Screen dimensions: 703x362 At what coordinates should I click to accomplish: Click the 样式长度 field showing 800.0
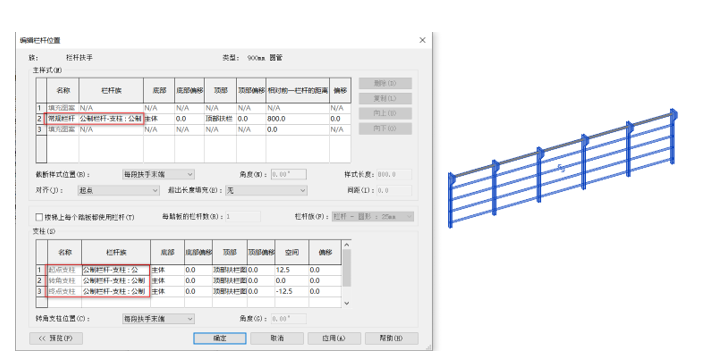coord(394,174)
